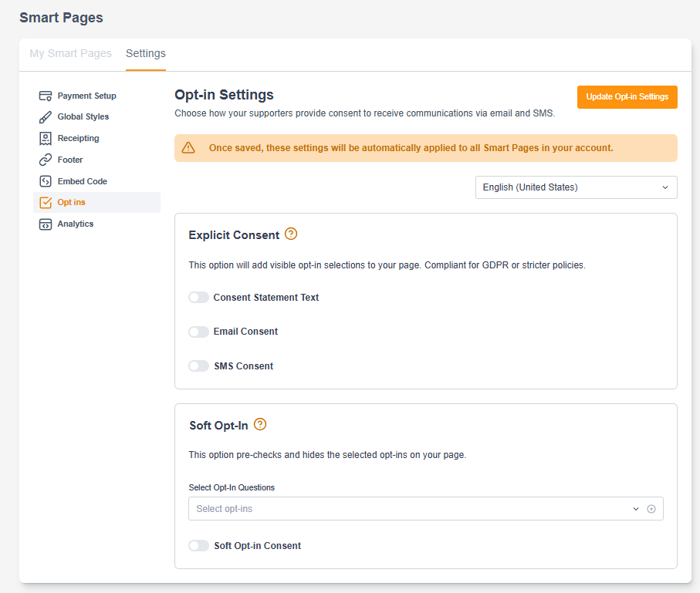Click the Footer sidebar icon
The image size is (700, 593).
tap(46, 160)
